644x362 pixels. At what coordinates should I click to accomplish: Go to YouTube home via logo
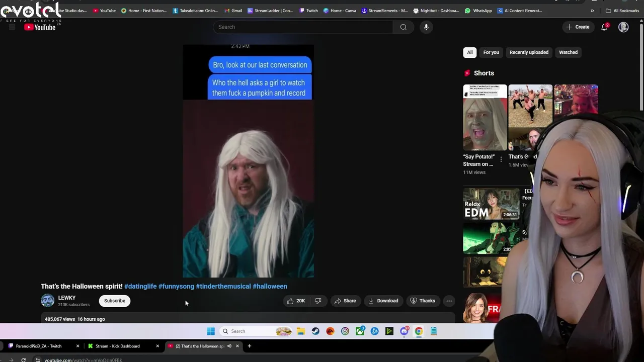(x=40, y=27)
